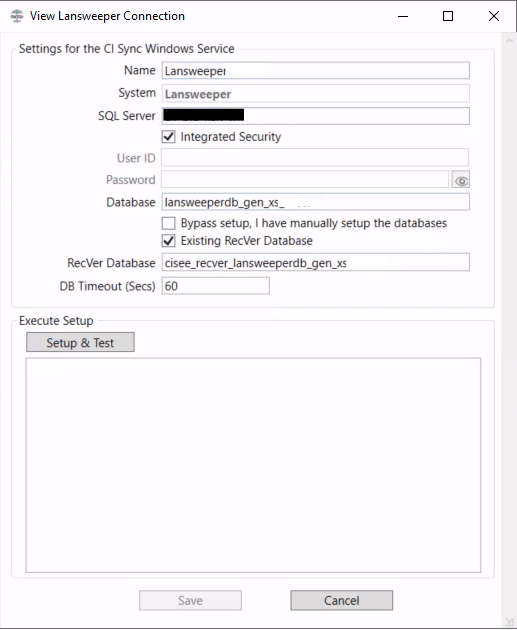
Task: Click the 'Existing RecVer Database' label text
Action: coord(247,241)
